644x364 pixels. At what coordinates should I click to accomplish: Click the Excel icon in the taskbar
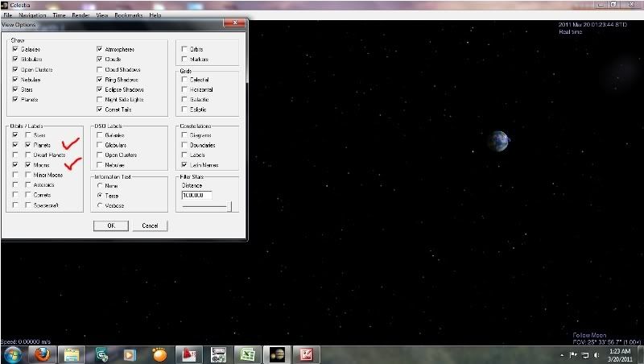tap(248, 354)
